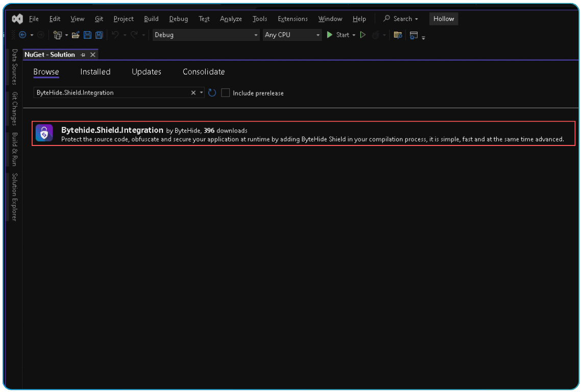Open the Git menu
Screen dimensions: 582x392
coord(99,19)
